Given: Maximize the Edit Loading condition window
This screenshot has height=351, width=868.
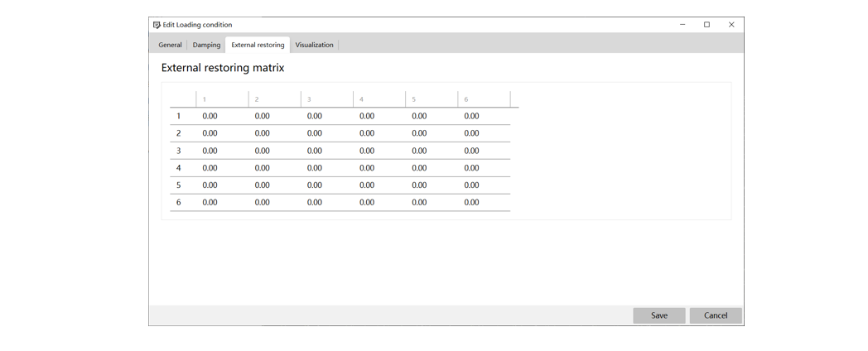Looking at the screenshot, I should (x=707, y=24).
